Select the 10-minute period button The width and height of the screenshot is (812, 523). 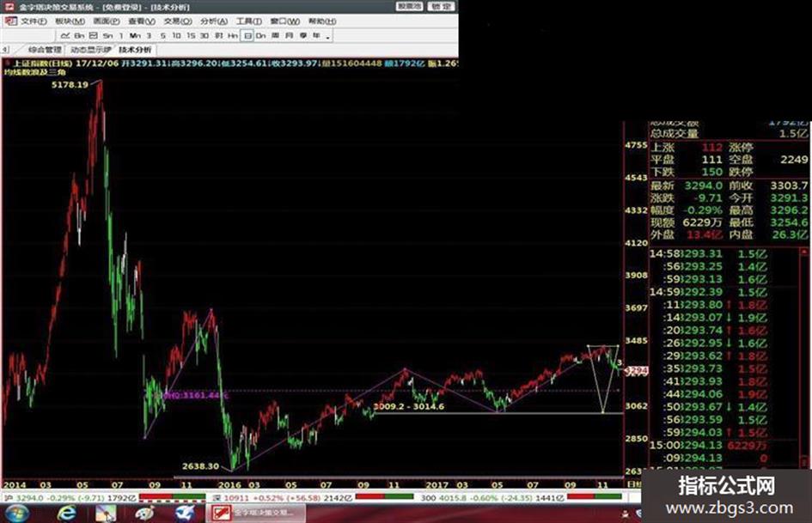point(177,36)
